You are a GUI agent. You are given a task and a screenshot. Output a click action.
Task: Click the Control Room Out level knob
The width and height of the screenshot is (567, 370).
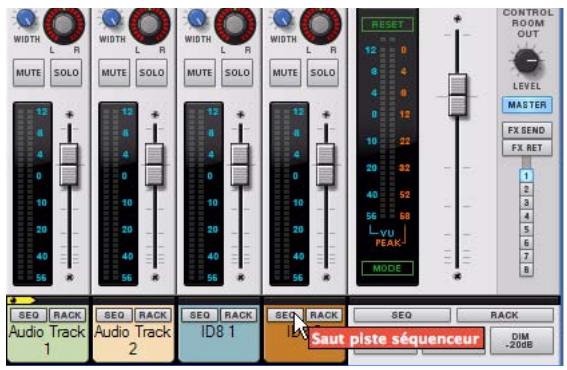527,61
